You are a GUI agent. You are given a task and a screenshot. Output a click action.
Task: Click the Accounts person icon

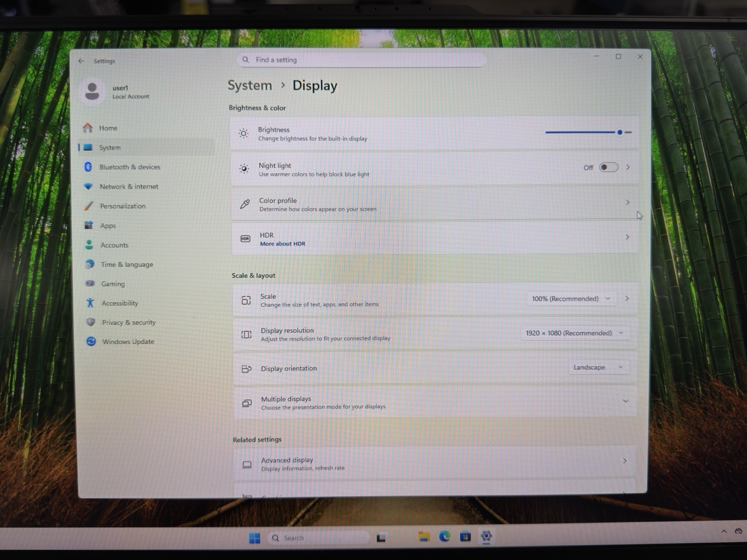89,245
